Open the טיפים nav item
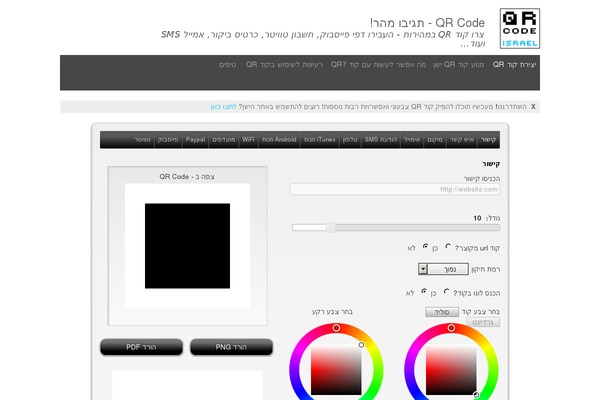The height and width of the screenshot is (400, 600). [x=228, y=64]
